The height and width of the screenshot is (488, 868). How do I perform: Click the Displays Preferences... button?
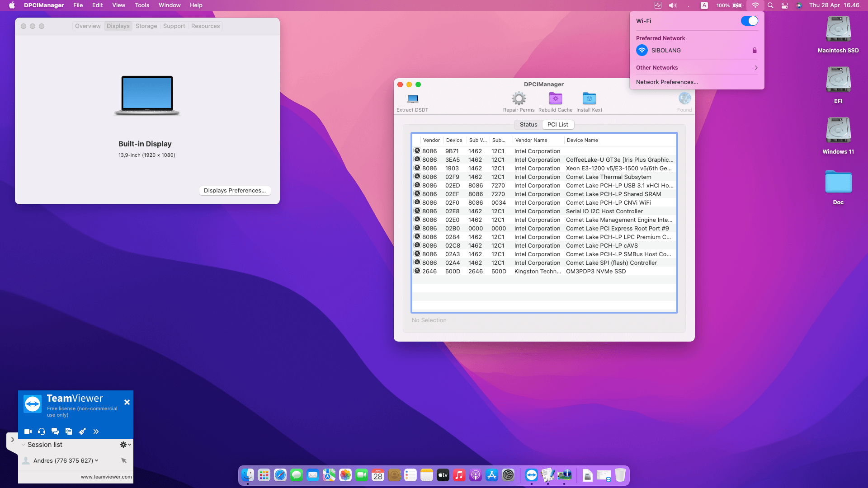coord(235,191)
